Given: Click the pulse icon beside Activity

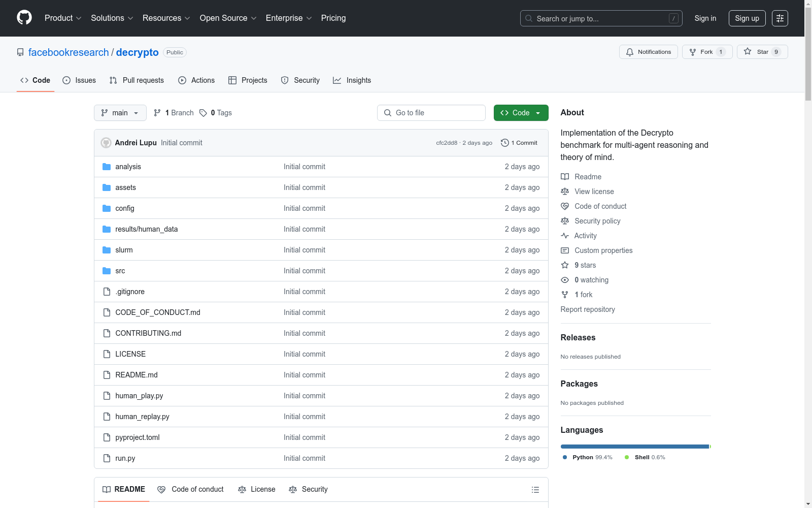Looking at the screenshot, I should point(565,236).
